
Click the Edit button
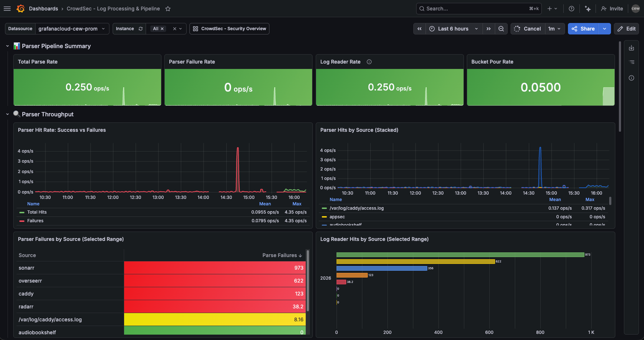click(626, 29)
